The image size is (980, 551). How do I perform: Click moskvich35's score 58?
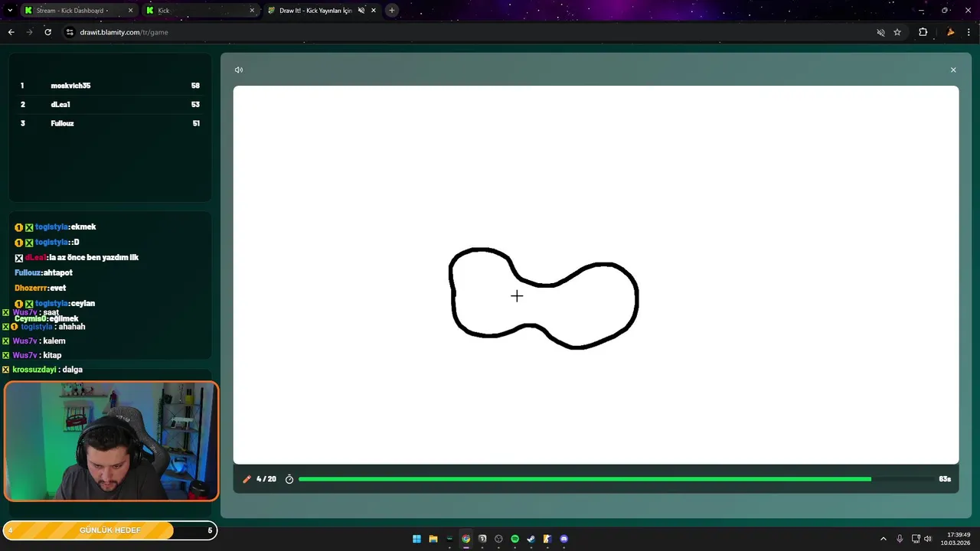195,86
